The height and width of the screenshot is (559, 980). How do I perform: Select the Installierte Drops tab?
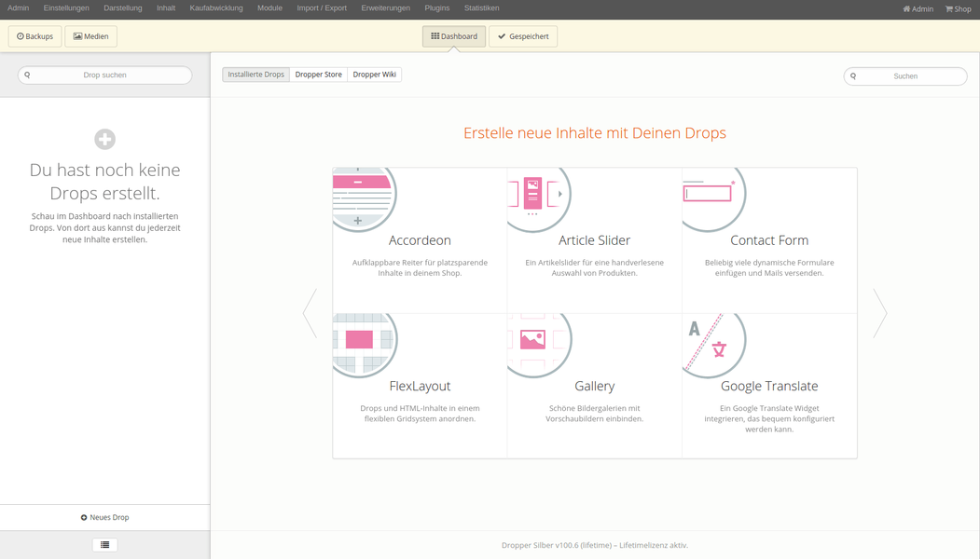click(256, 75)
